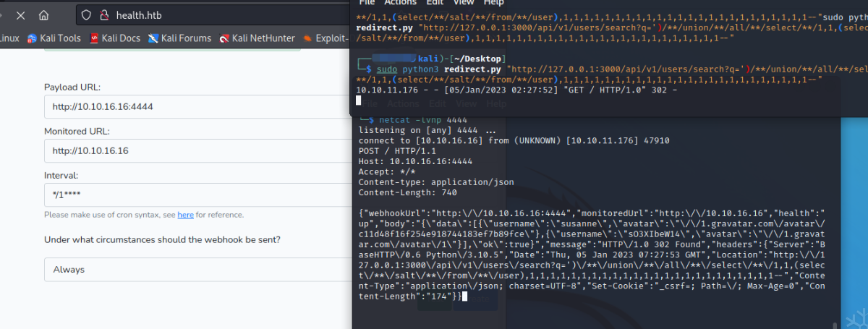Viewport: 868px width, 329px height.
Task: Open the File menu in the top terminal
Action: coord(367,3)
